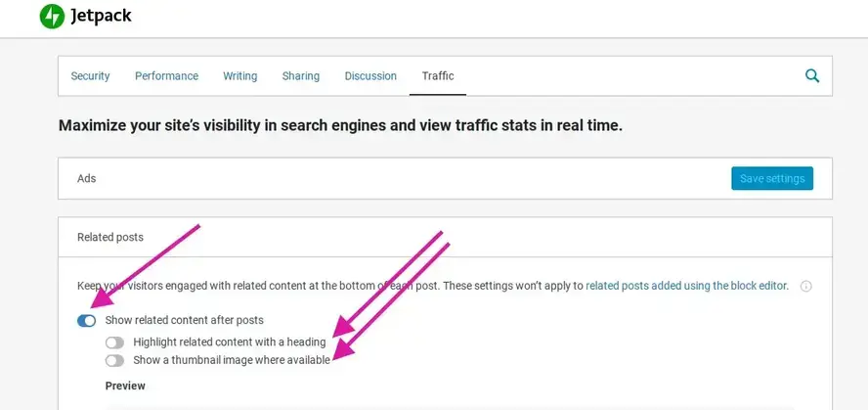
Task: Click the Jetpack wordmark text in header
Action: (x=101, y=17)
